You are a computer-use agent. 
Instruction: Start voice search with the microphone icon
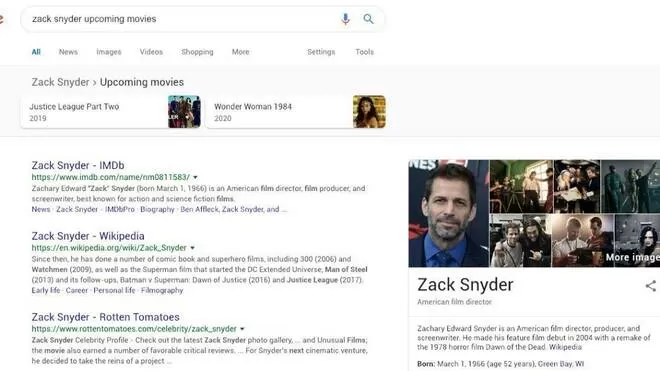[x=345, y=19]
